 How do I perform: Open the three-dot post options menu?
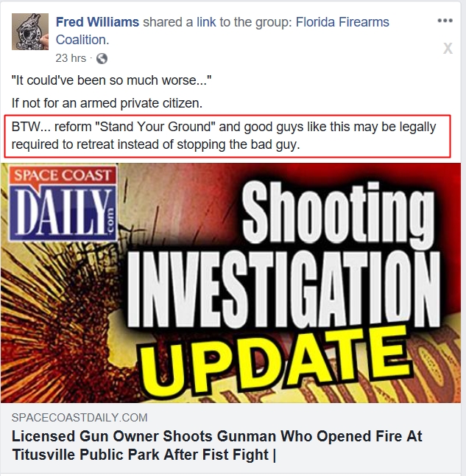445,21
